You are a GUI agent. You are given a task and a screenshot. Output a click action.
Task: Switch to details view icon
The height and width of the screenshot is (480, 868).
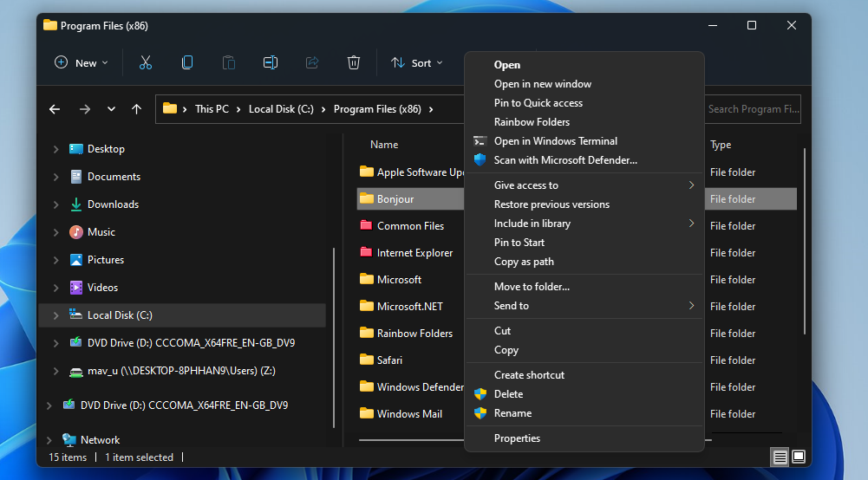(x=780, y=457)
